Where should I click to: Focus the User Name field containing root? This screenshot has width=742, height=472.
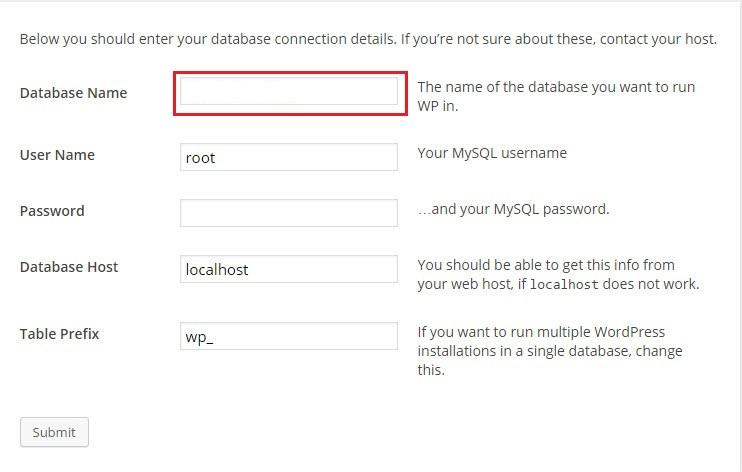pyautogui.click(x=289, y=157)
